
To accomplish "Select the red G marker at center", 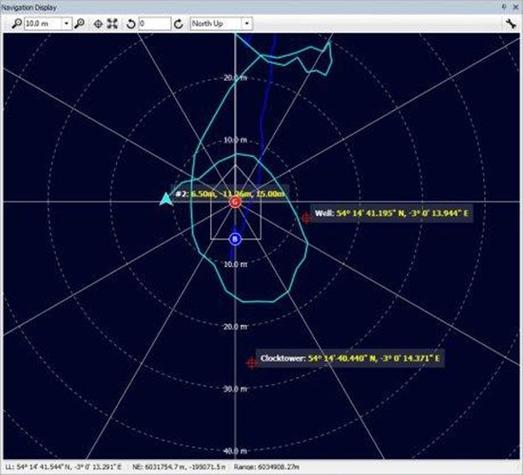I will click(x=235, y=201).
